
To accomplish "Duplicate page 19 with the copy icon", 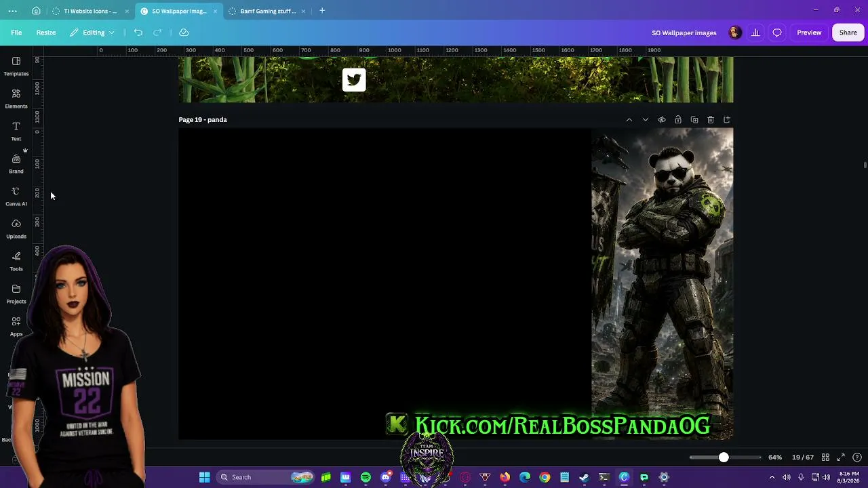I will [x=694, y=120].
